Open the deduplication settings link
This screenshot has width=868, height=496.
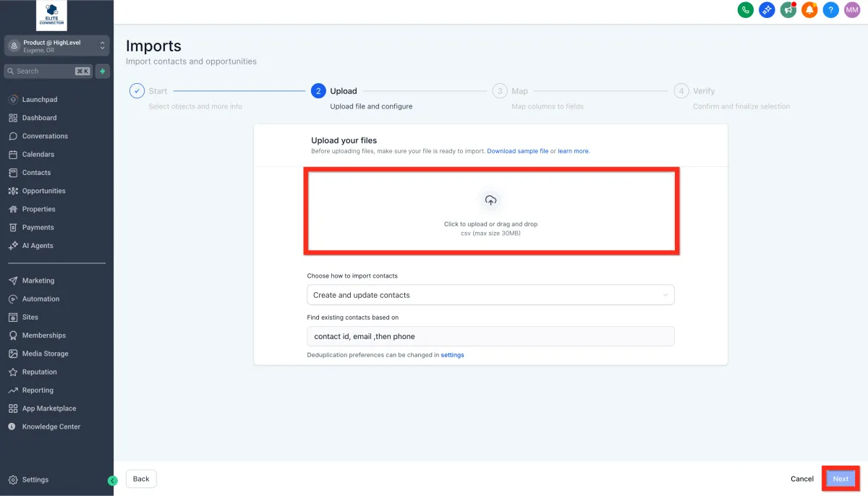(x=453, y=355)
